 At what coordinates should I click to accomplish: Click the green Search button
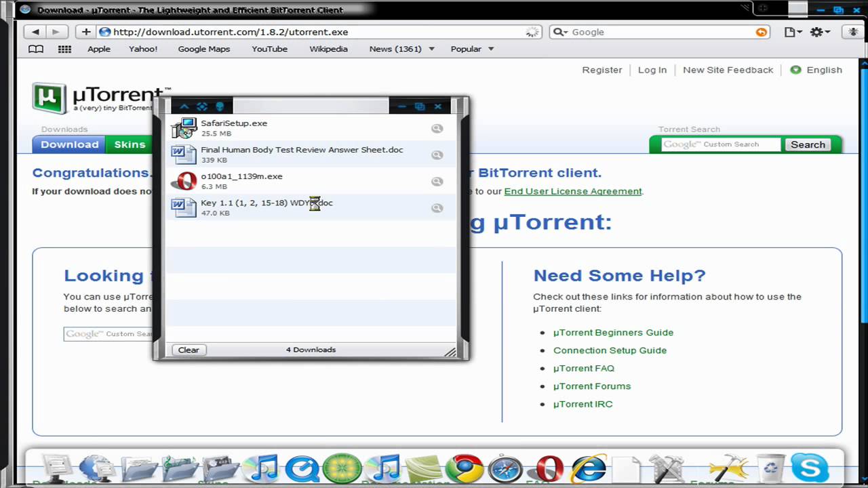coord(808,144)
